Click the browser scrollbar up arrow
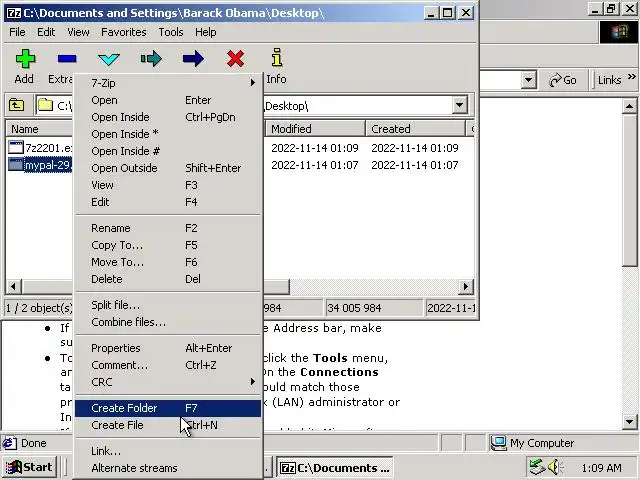The image size is (640, 480). (629, 106)
